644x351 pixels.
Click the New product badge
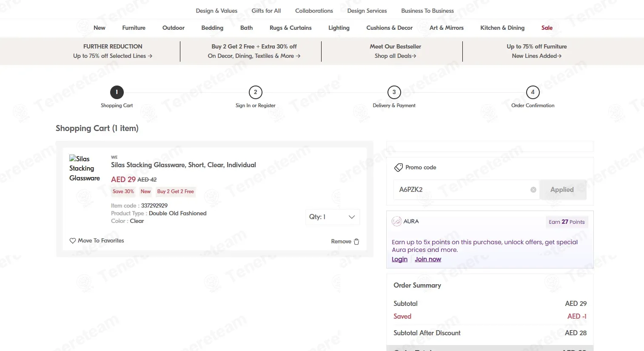145,191
